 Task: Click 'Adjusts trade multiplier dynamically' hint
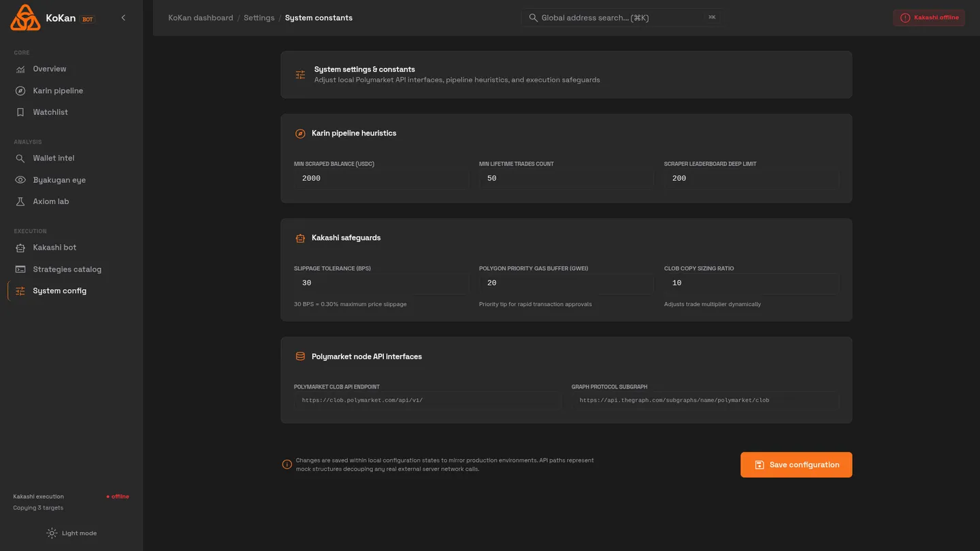click(713, 304)
